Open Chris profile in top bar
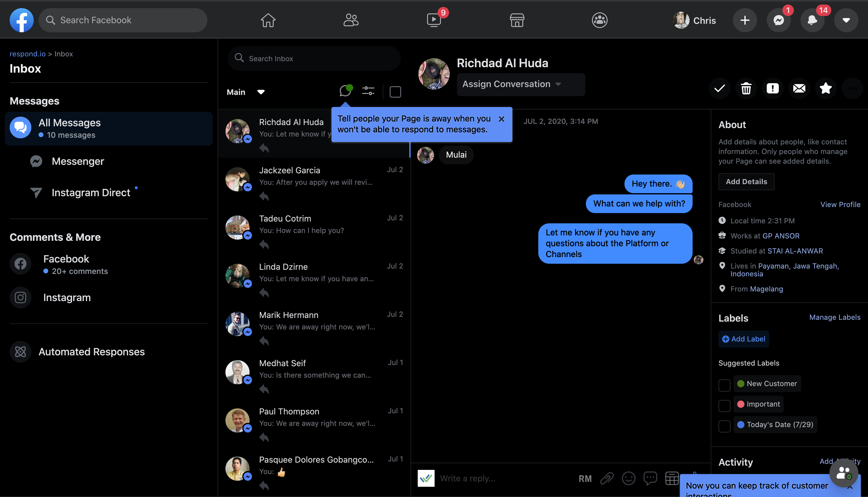 click(695, 20)
